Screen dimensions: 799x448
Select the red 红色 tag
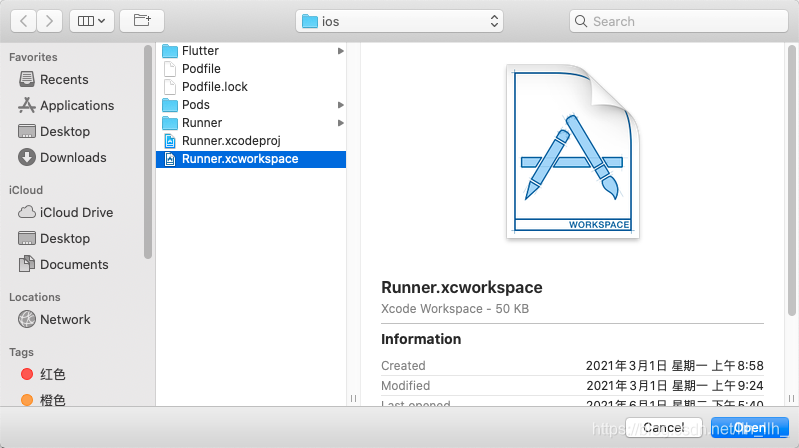tap(43, 375)
